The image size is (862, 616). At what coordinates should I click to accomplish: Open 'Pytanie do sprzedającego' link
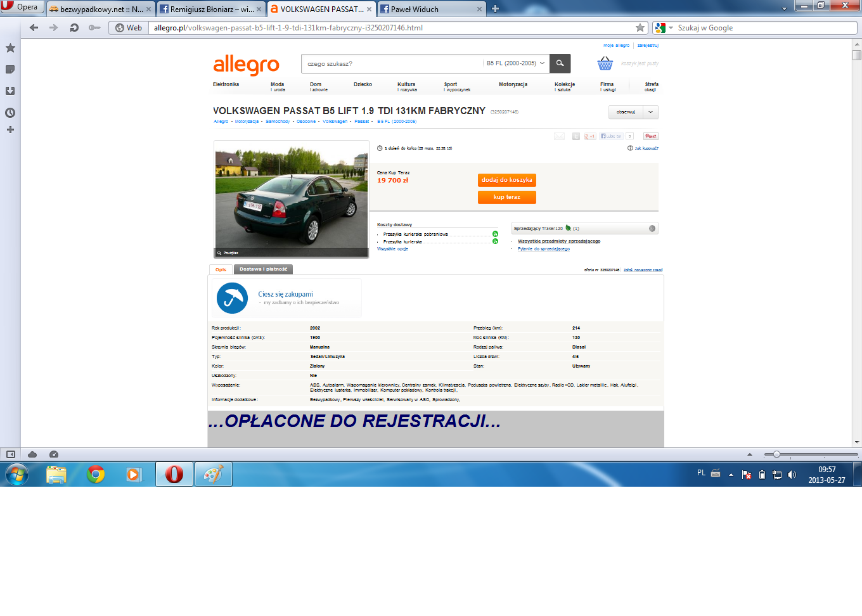click(544, 249)
